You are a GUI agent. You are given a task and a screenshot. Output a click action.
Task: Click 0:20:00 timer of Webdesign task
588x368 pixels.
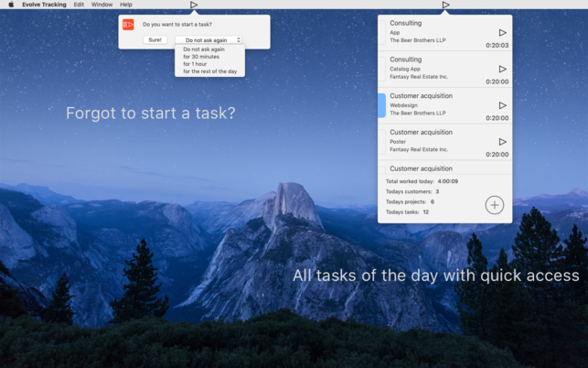pos(497,118)
